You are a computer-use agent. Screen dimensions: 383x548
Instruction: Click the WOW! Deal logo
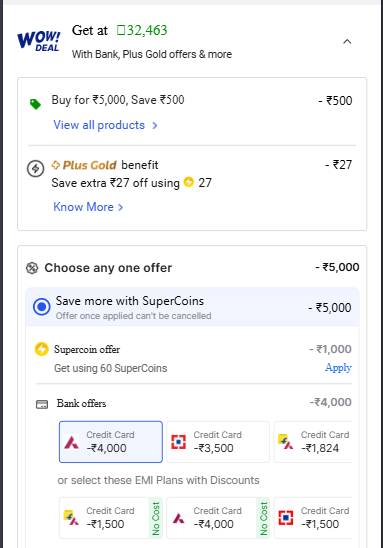coord(39,41)
